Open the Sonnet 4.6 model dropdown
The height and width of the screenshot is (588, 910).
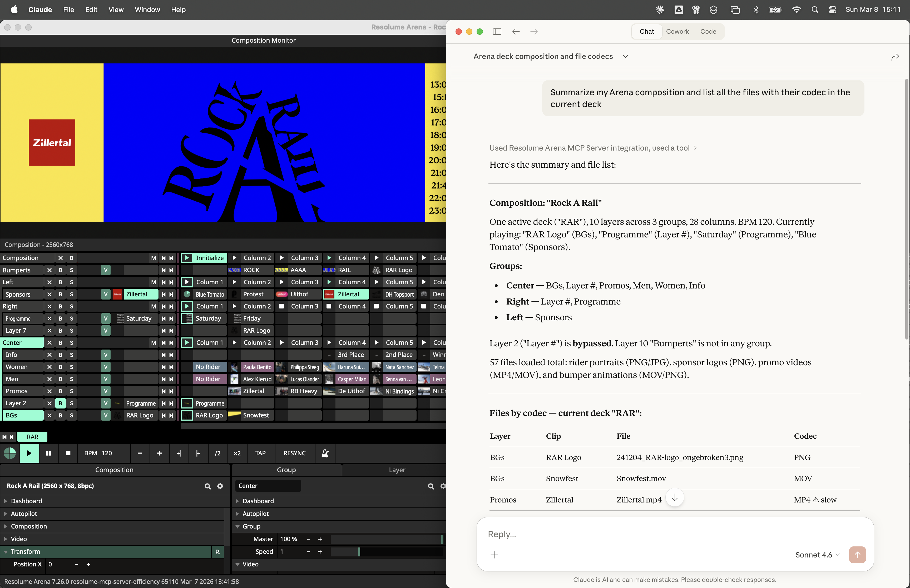point(817,555)
